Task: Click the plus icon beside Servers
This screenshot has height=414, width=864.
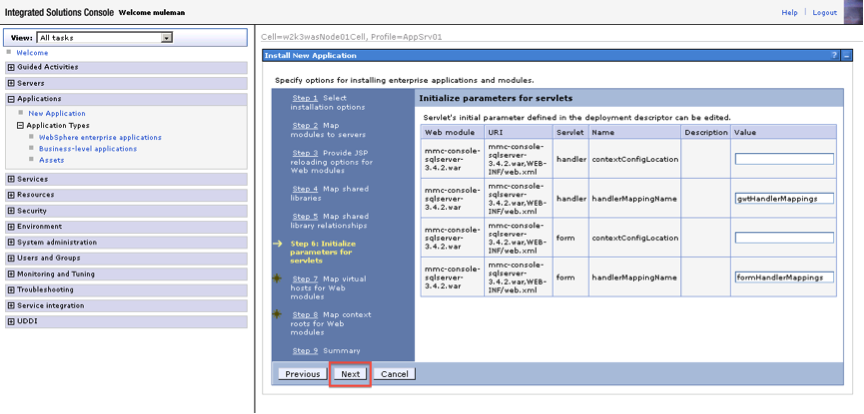Action: click(11, 83)
